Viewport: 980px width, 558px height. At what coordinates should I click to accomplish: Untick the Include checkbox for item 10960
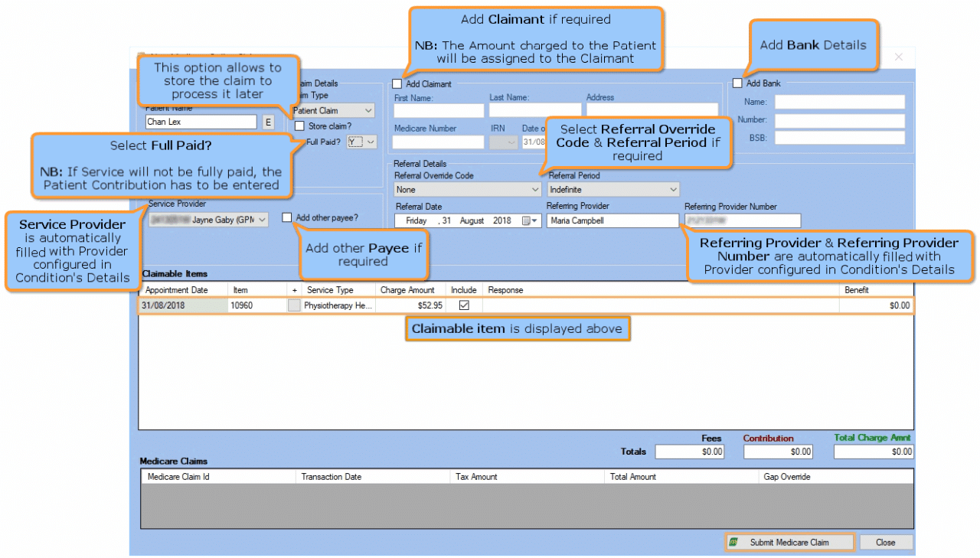tap(463, 305)
